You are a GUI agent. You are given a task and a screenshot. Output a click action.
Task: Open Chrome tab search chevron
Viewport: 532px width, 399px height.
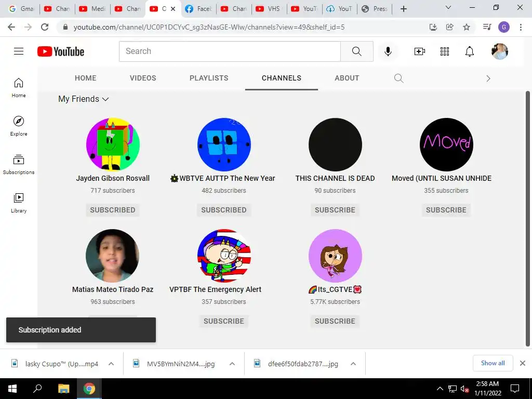pyautogui.click(x=448, y=7)
